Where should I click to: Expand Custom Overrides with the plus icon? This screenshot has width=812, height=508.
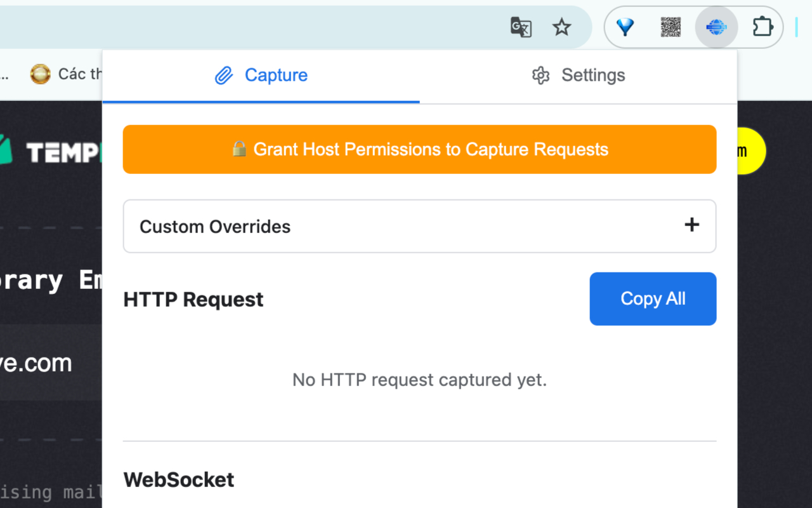coord(692,225)
